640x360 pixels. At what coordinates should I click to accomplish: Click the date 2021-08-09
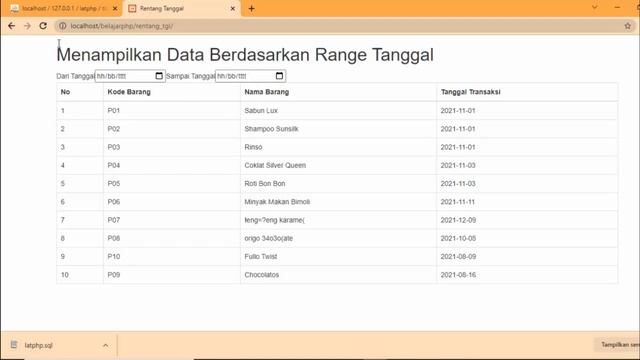(458, 257)
